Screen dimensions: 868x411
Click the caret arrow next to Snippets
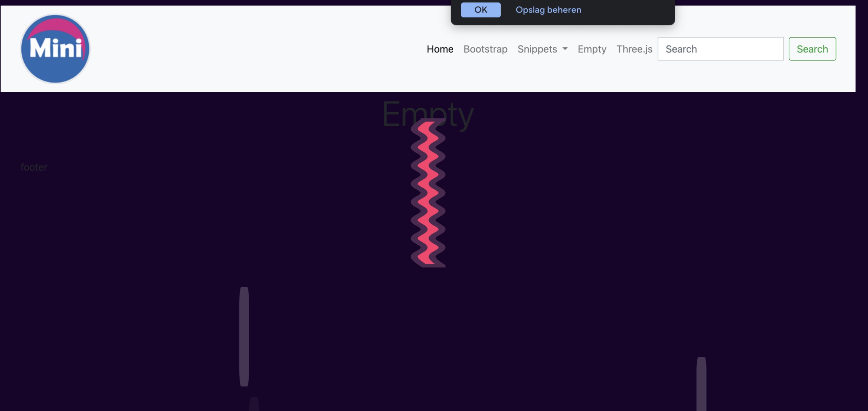click(565, 49)
